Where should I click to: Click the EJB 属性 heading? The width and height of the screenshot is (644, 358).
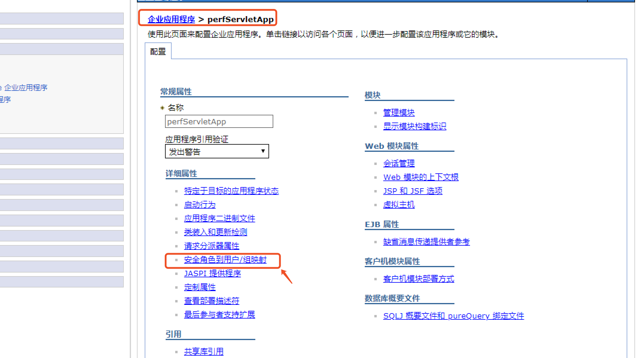(382, 224)
